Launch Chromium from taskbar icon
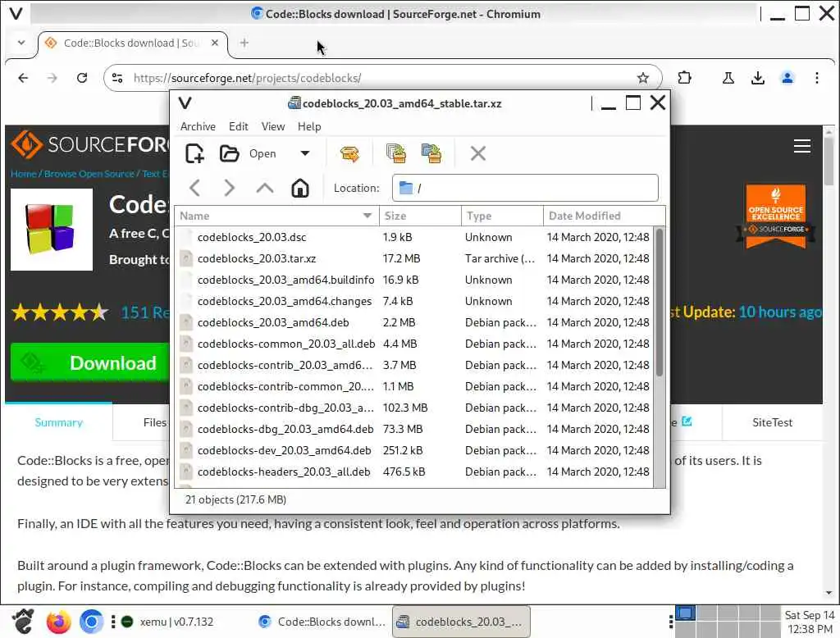The image size is (840, 638). [x=91, y=622]
